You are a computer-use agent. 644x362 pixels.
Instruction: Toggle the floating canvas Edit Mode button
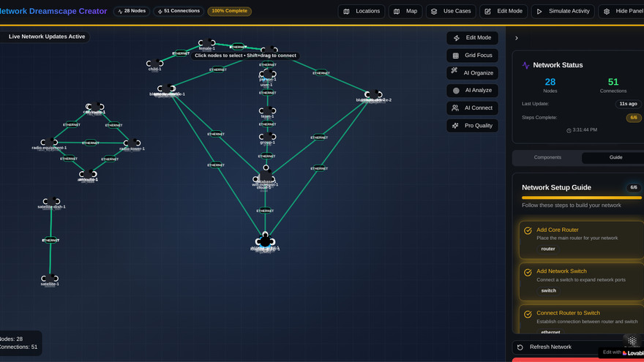click(x=472, y=38)
